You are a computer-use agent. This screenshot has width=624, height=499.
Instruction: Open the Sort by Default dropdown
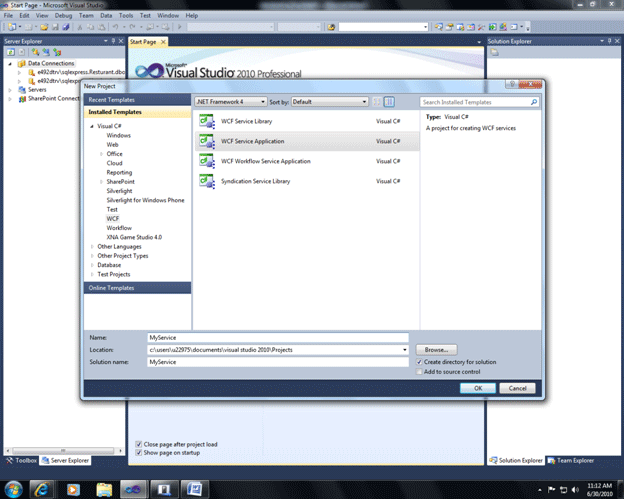click(x=330, y=102)
